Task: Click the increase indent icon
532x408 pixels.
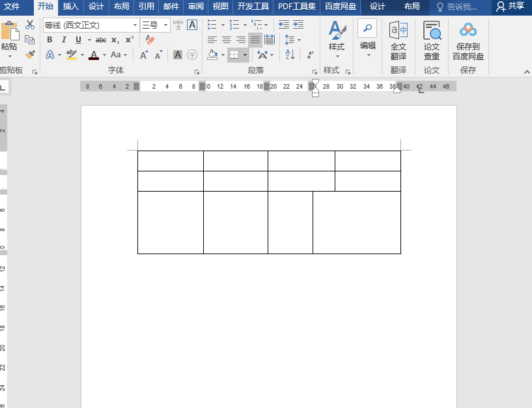Action: [298, 25]
